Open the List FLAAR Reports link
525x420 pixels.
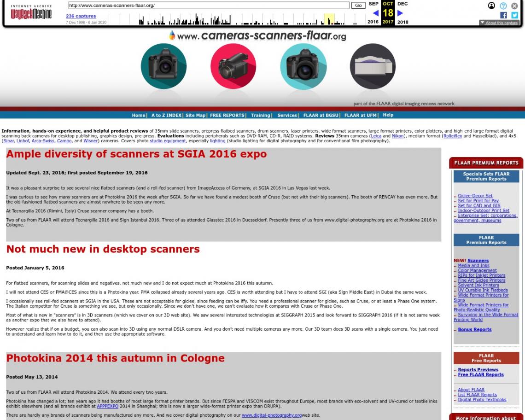coord(477,395)
